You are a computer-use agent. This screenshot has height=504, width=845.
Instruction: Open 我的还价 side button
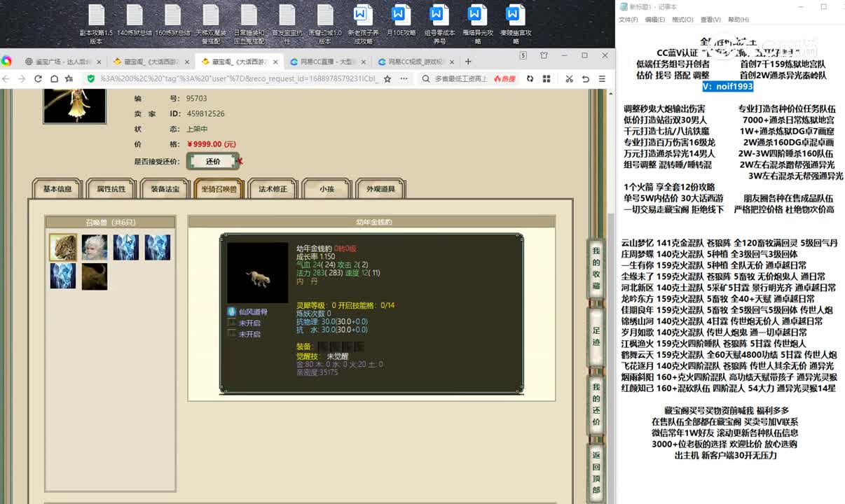596,404
